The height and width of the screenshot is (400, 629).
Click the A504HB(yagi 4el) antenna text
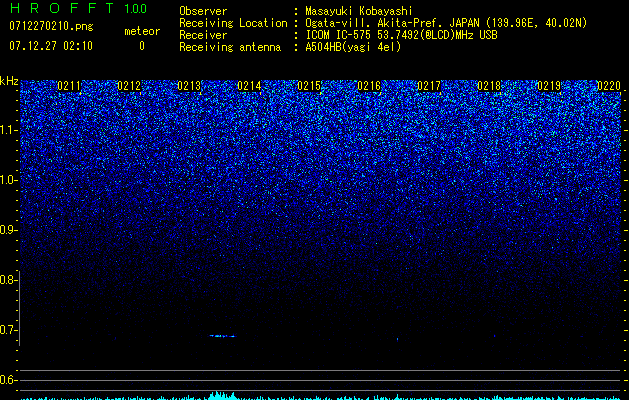(353, 47)
